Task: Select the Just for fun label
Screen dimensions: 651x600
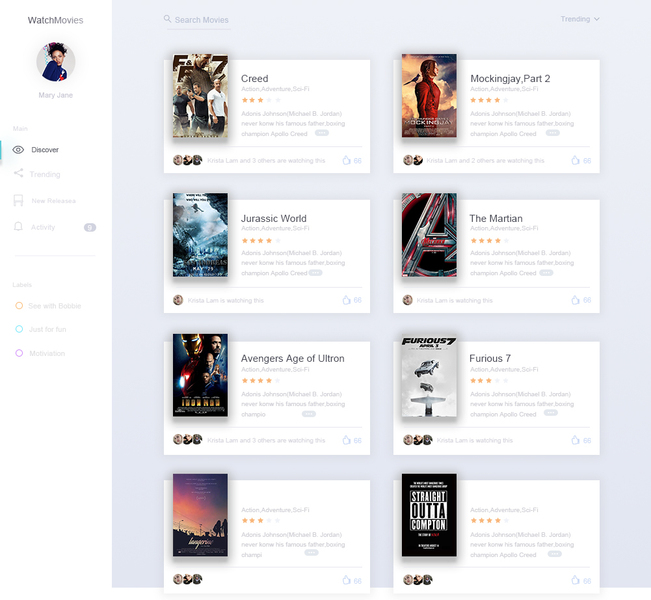Action: point(41,329)
